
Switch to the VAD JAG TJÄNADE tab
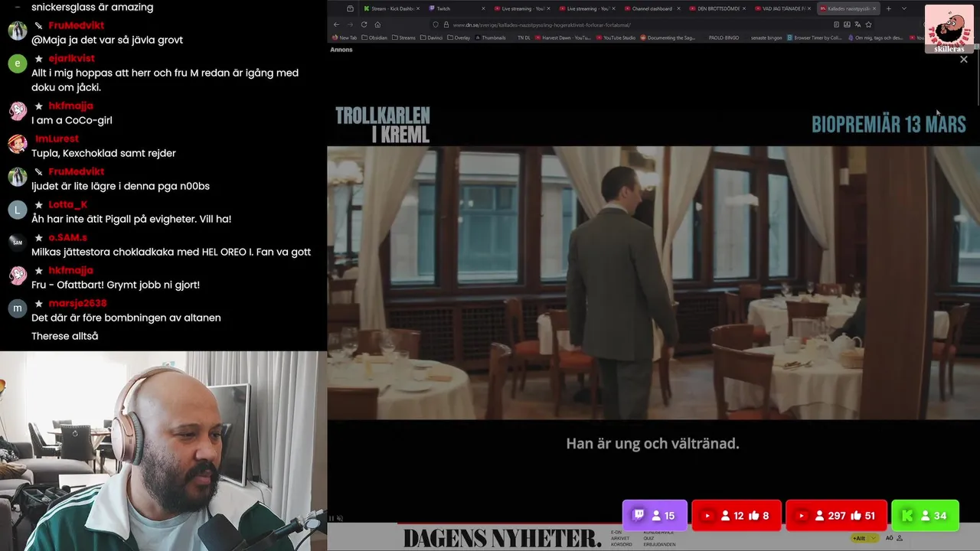[783, 8]
